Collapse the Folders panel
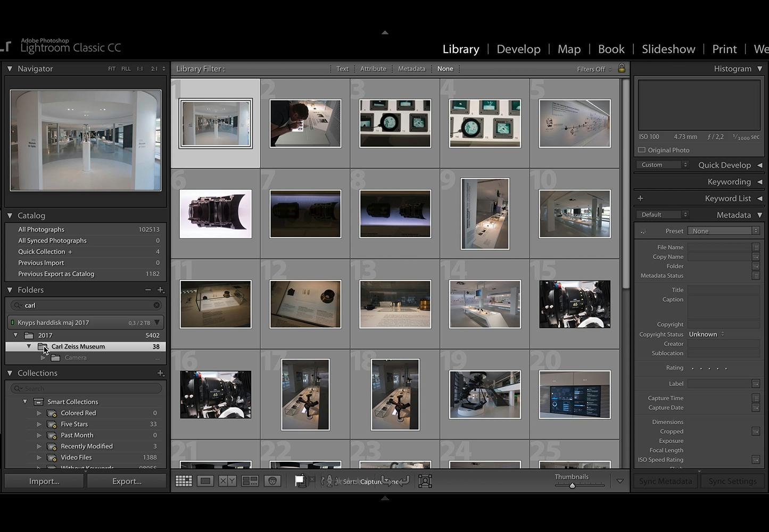 [x=10, y=290]
